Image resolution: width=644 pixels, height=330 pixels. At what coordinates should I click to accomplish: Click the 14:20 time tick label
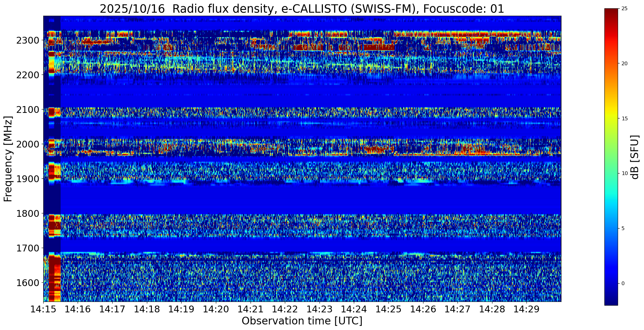(216, 309)
